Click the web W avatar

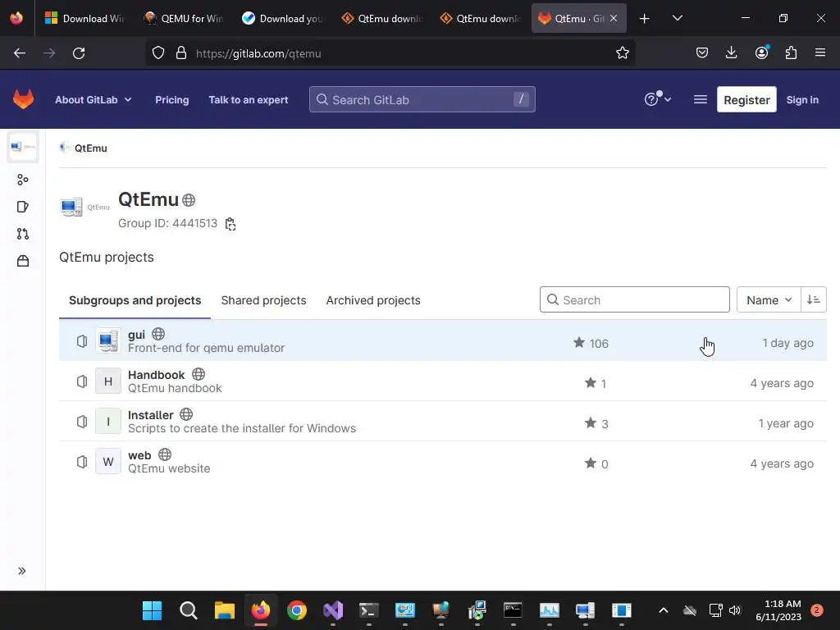[x=108, y=461]
